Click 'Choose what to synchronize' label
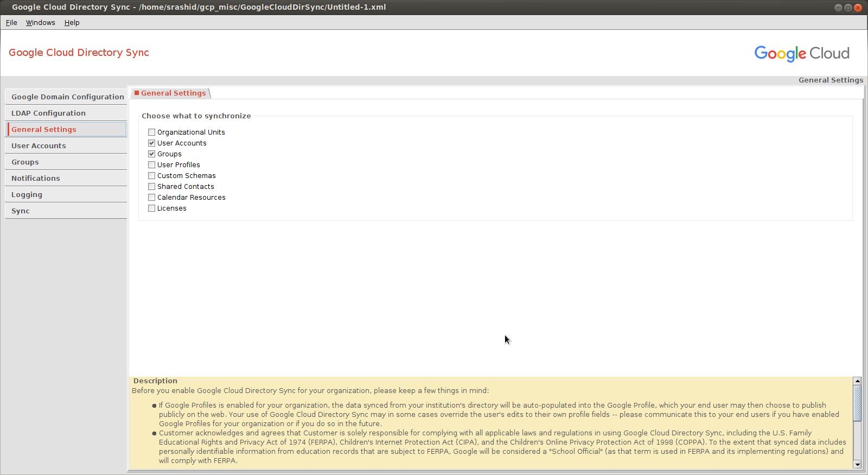Viewport: 868px width, 475px height. pyautogui.click(x=196, y=116)
